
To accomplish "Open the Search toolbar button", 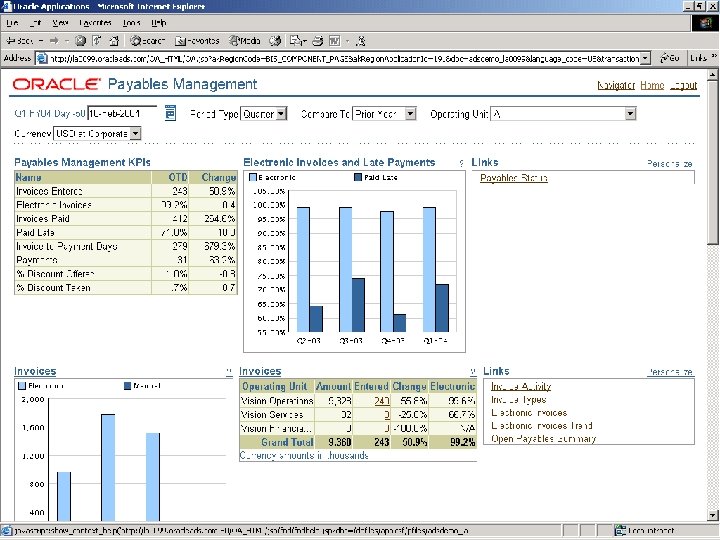I will pos(147,41).
